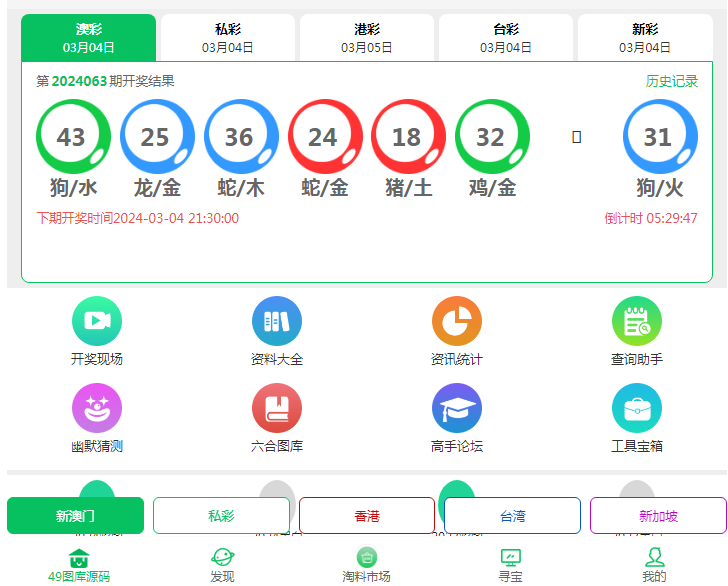
Task: Switch to the 台彩 tab
Action: [506, 38]
